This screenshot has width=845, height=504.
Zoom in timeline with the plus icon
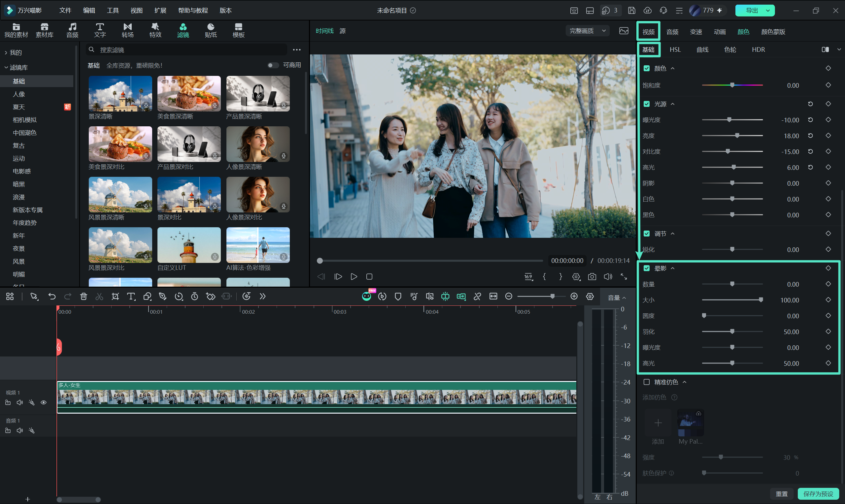(574, 296)
